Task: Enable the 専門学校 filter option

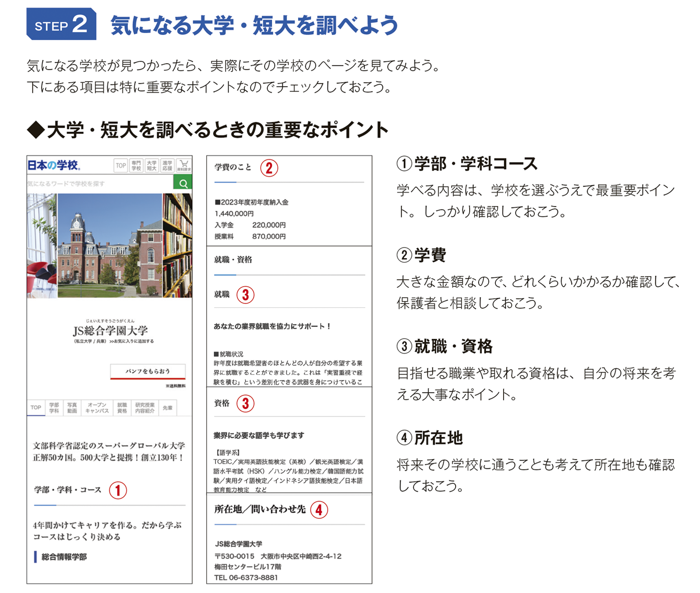Action: point(136,165)
